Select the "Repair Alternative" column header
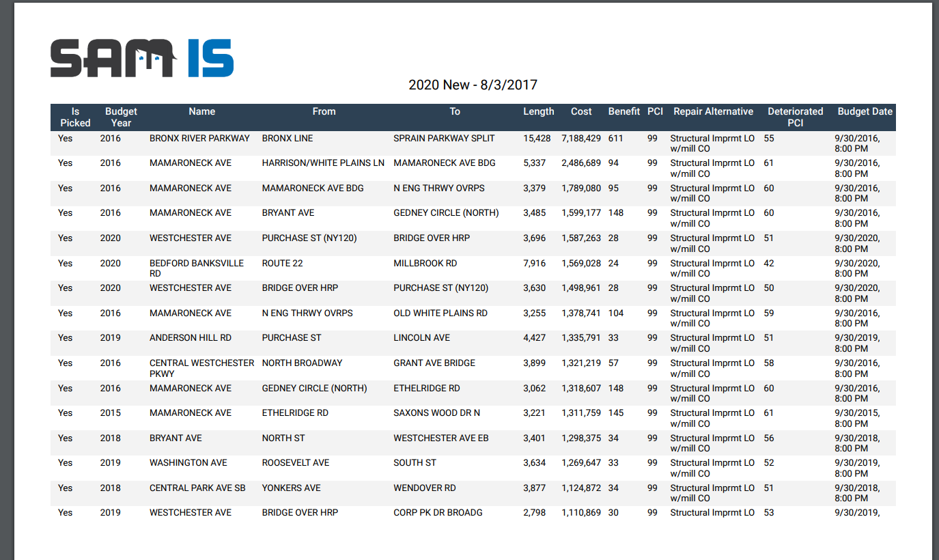Screen dimensions: 939x560 713,111
